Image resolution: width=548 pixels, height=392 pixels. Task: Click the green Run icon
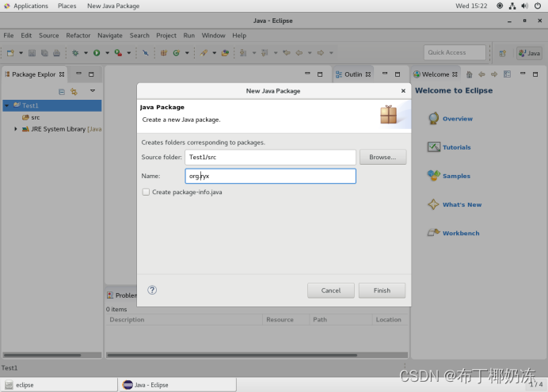click(97, 53)
